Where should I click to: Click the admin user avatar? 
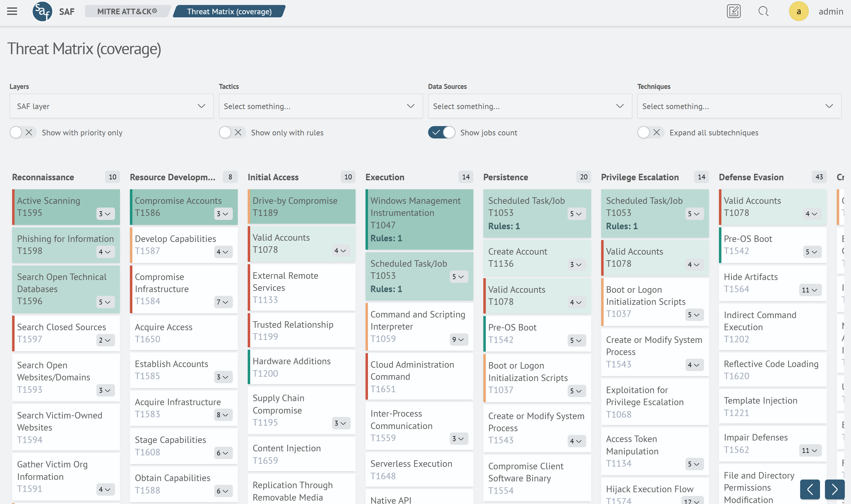pos(798,11)
